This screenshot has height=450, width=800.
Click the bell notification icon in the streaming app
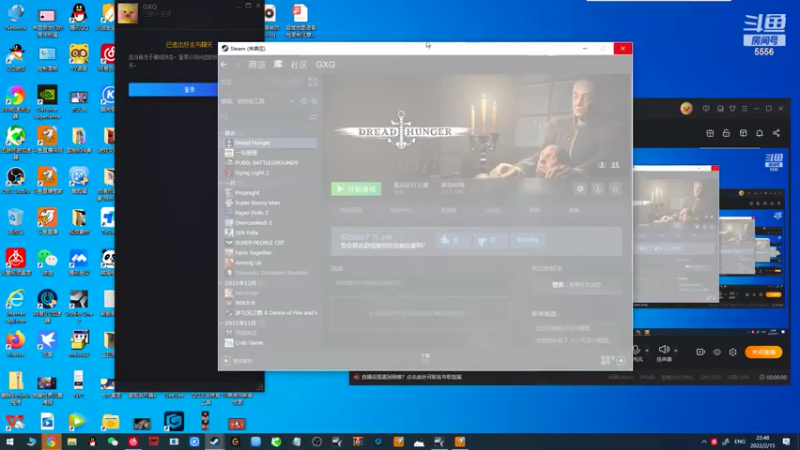[759, 133]
